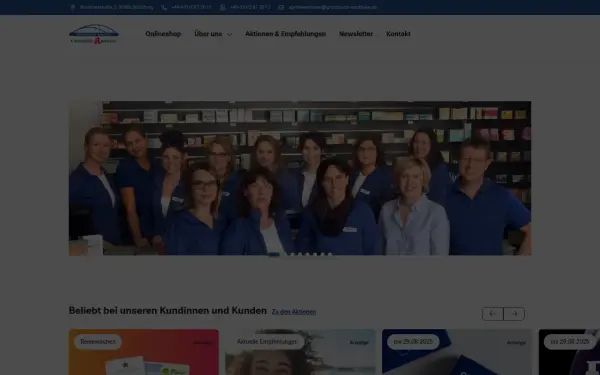Image resolution: width=600 pixels, height=375 pixels.
Task: Open the pharmacy street address link
Action: tap(116, 7)
